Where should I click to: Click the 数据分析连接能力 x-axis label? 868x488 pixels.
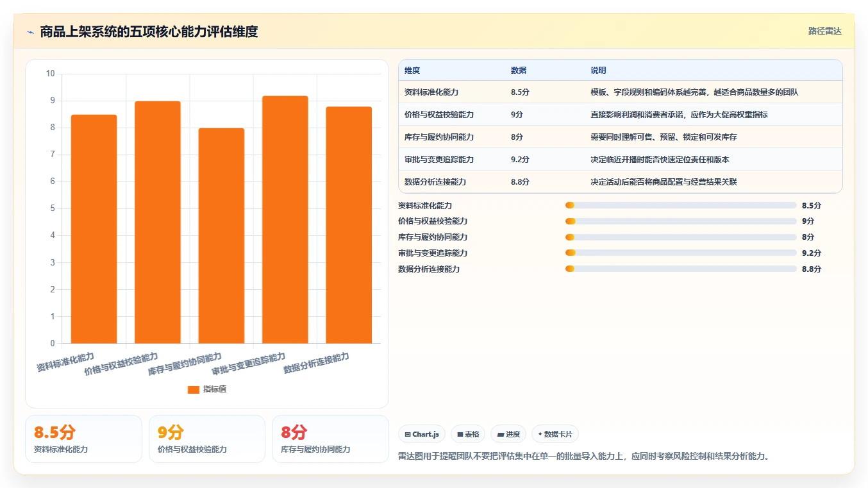click(x=316, y=364)
